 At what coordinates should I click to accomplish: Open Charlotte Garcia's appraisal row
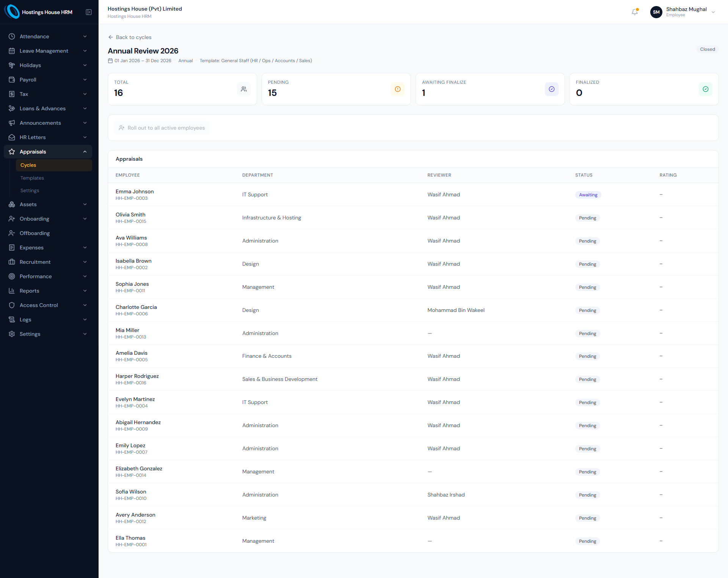tap(413, 310)
